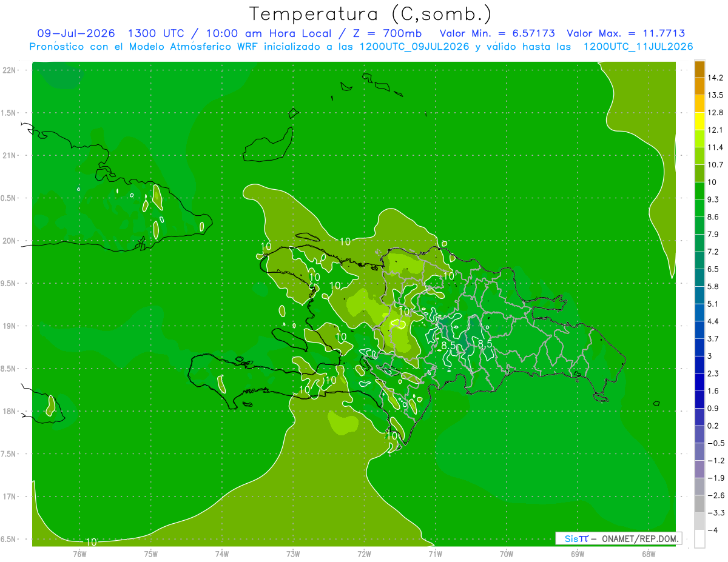This screenshot has width=728, height=562.
Task: Click the 5.8 value on the color scale
Action: pos(713,286)
